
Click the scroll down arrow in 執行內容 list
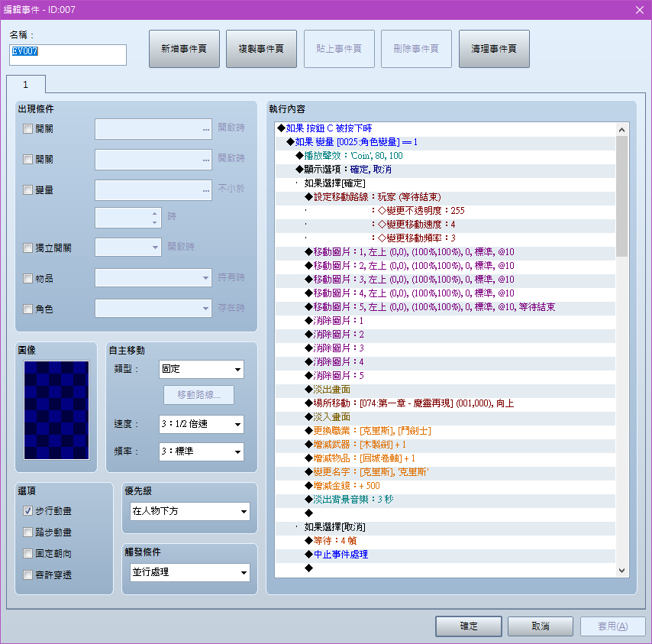[x=621, y=571]
